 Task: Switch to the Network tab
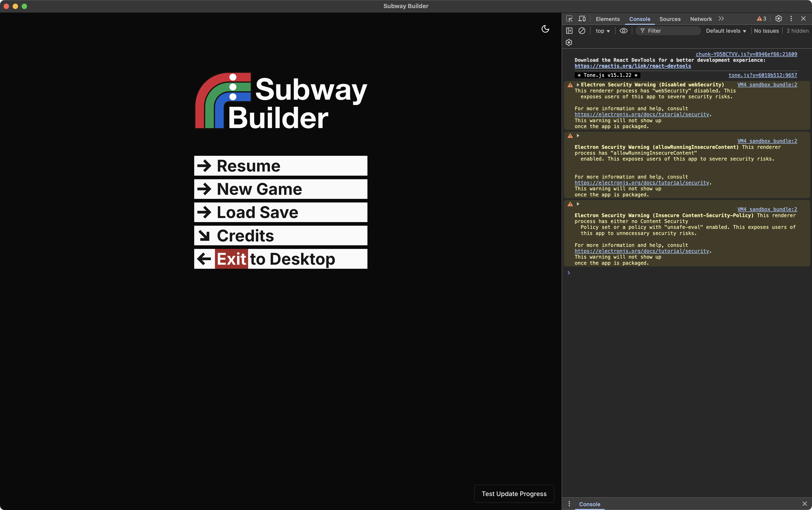701,19
